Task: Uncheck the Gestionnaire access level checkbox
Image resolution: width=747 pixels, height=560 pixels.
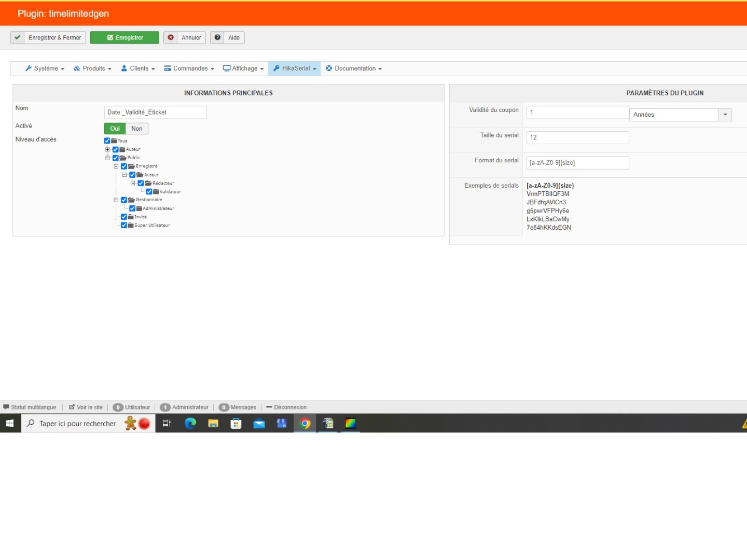Action: pyautogui.click(x=124, y=200)
